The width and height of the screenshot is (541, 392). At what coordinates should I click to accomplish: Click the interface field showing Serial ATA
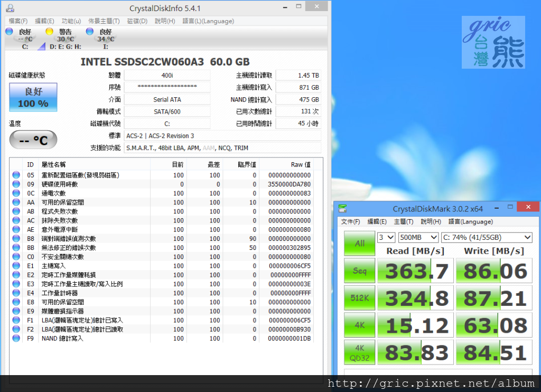click(167, 99)
